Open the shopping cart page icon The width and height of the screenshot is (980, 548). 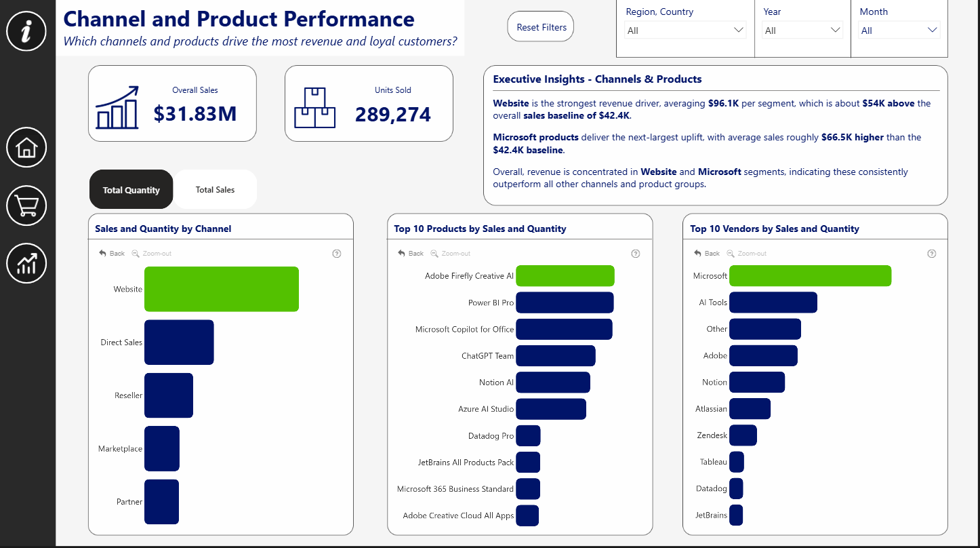click(26, 206)
